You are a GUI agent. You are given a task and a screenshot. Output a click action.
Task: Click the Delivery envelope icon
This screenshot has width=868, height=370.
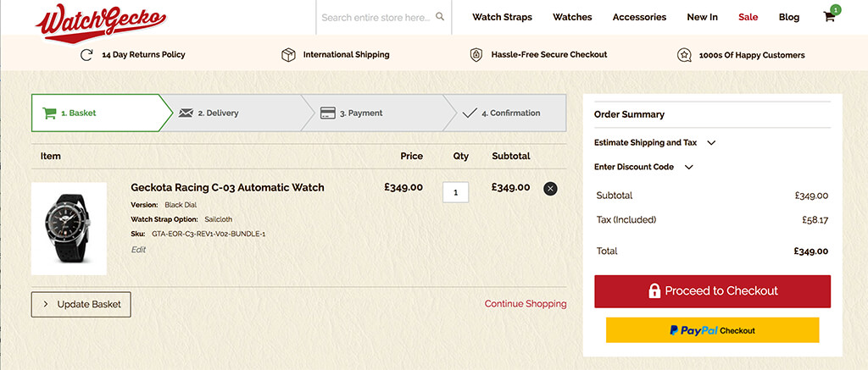186,113
